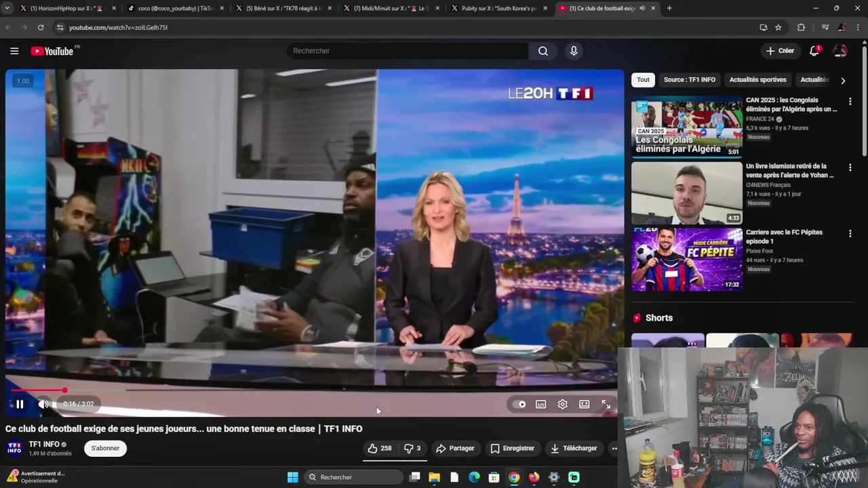Image resolution: width=868 pixels, height=488 pixels.
Task: Dislike the video with thumbs down
Action: pyautogui.click(x=412, y=448)
